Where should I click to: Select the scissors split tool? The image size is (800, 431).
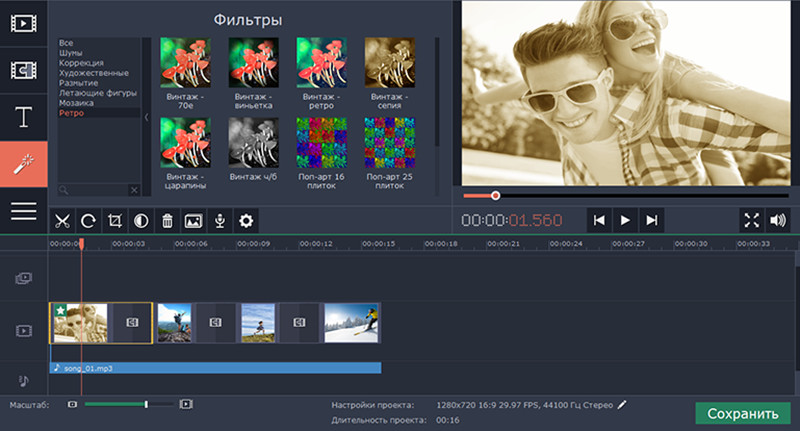coord(62,220)
